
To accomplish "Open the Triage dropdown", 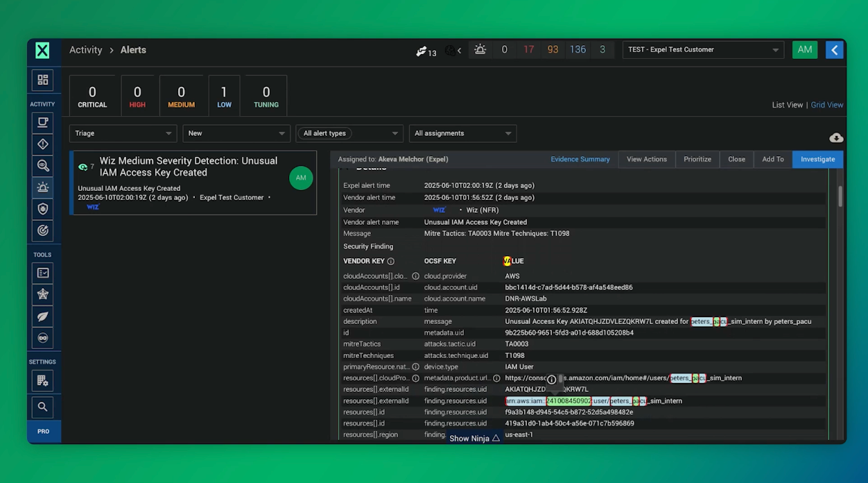I will 123,133.
